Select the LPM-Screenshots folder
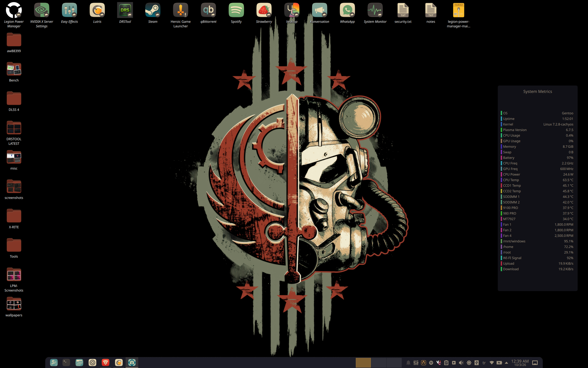 (14, 275)
